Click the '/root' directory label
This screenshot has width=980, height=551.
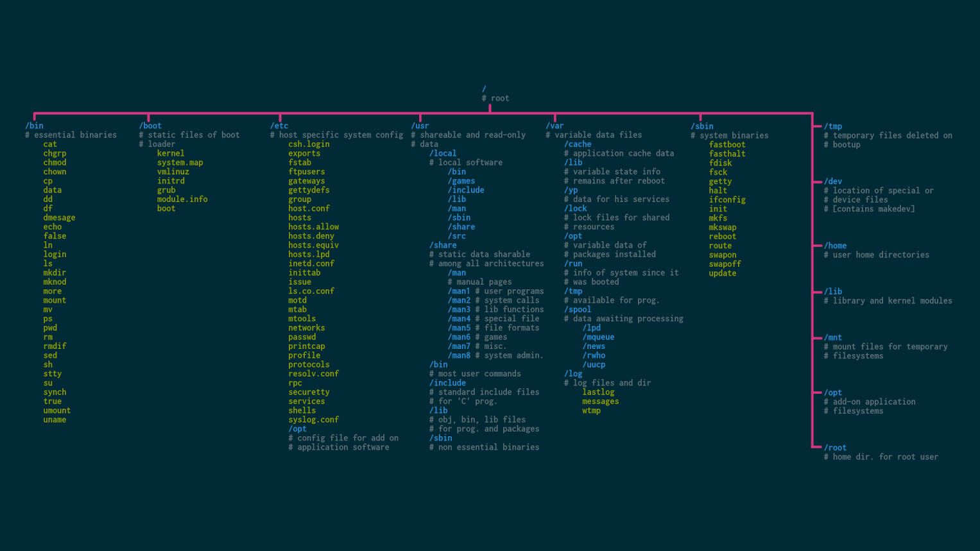835,448
